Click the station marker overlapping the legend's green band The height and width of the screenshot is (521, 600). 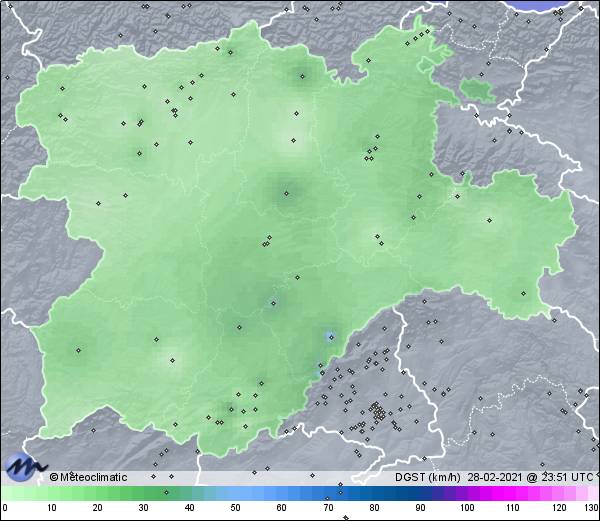point(166,493)
